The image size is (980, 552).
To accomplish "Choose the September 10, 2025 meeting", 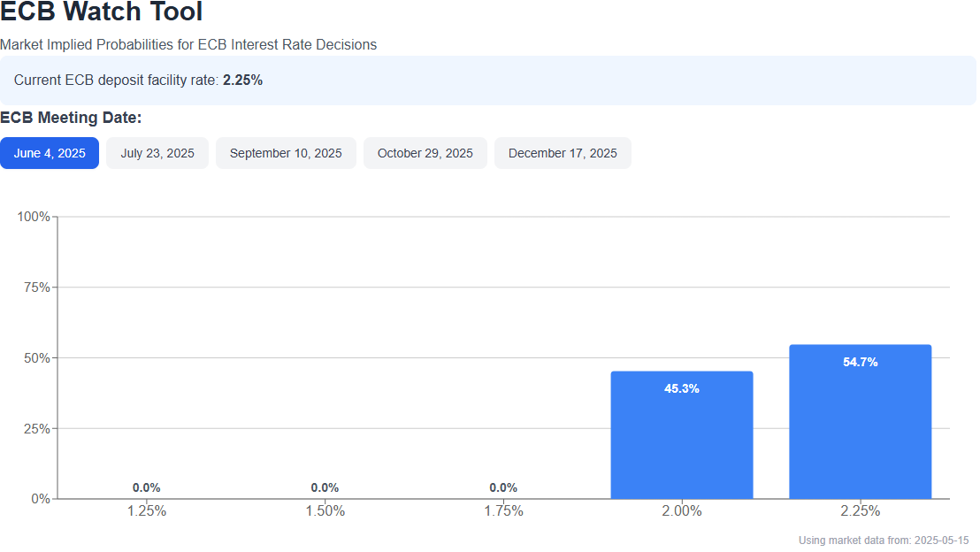I will pyautogui.click(x=286, y=153).
